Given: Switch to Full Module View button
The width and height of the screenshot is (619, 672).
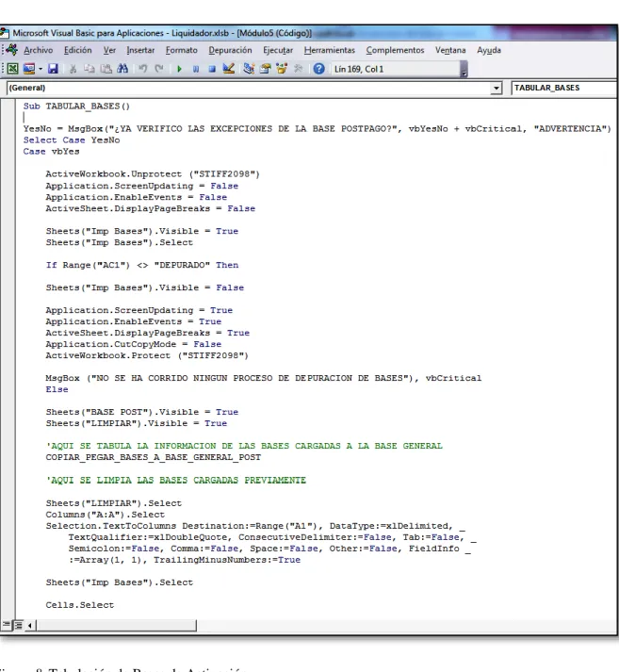Looking at the screenshot, I should click(18, 625).
